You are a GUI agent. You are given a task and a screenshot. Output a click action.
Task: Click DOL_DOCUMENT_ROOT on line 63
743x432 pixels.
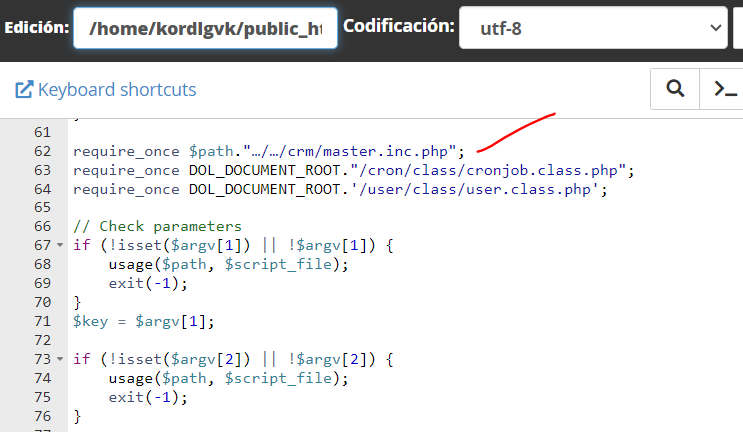[264, 171]
